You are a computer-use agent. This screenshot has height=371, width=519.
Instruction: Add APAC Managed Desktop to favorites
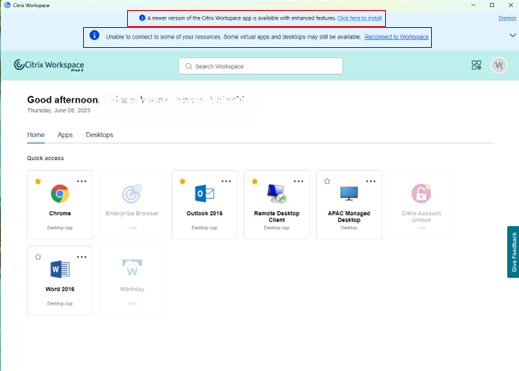coord(327,181)
